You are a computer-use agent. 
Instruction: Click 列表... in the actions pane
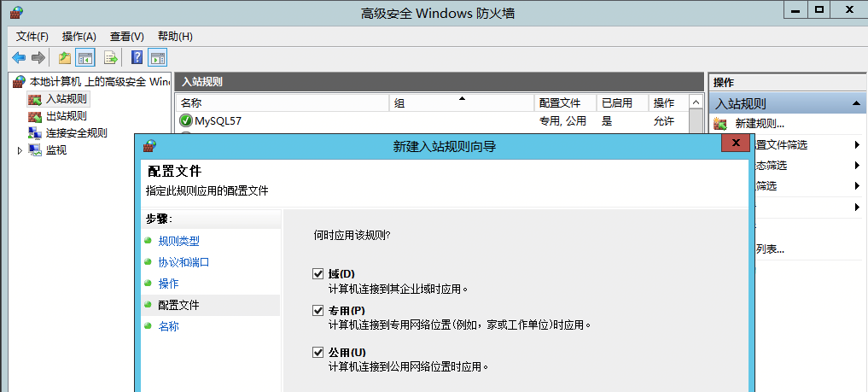point(770,249)
